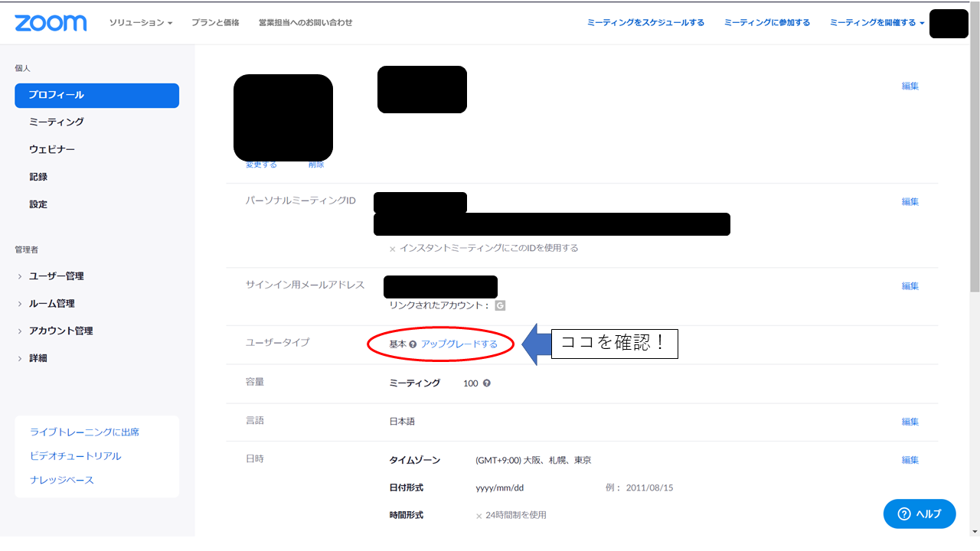Click the profile picture thumbnail
Viewport: 980px width, 551px height.
pyautogui.click(x=283, y=117)
